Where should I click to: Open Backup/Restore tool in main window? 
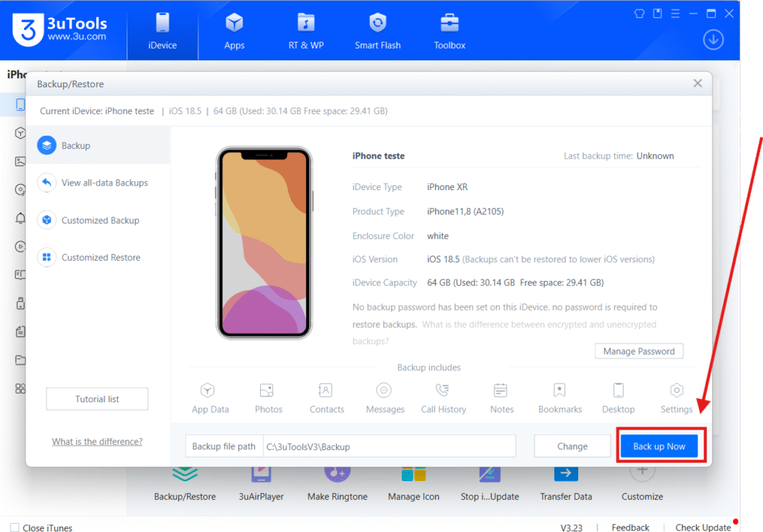pyautogui.click(x=185, y=484)
